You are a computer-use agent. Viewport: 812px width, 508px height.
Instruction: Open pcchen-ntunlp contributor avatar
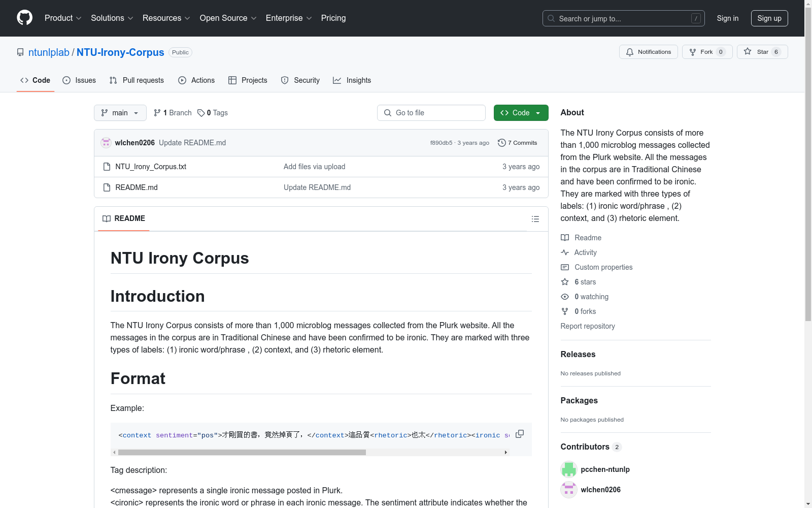(569, 469)
